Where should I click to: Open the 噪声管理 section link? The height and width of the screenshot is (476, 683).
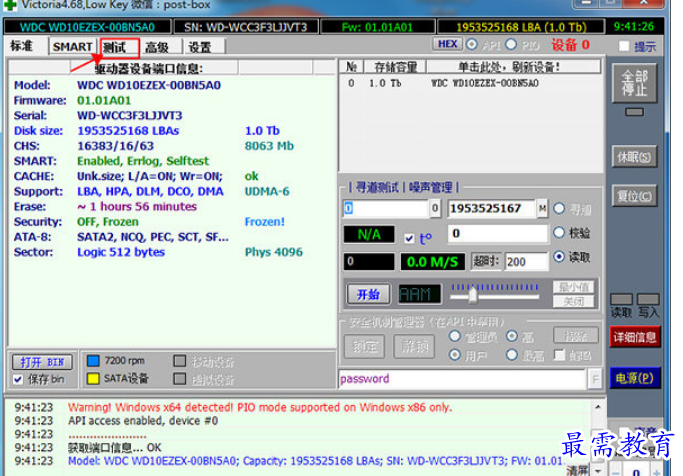pyautogui.click(x=430, y=188)
